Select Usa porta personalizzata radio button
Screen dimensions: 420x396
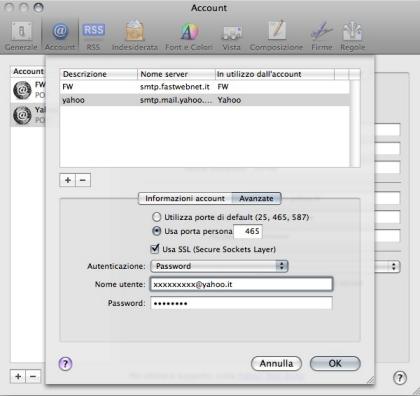[x=156, y=231]
